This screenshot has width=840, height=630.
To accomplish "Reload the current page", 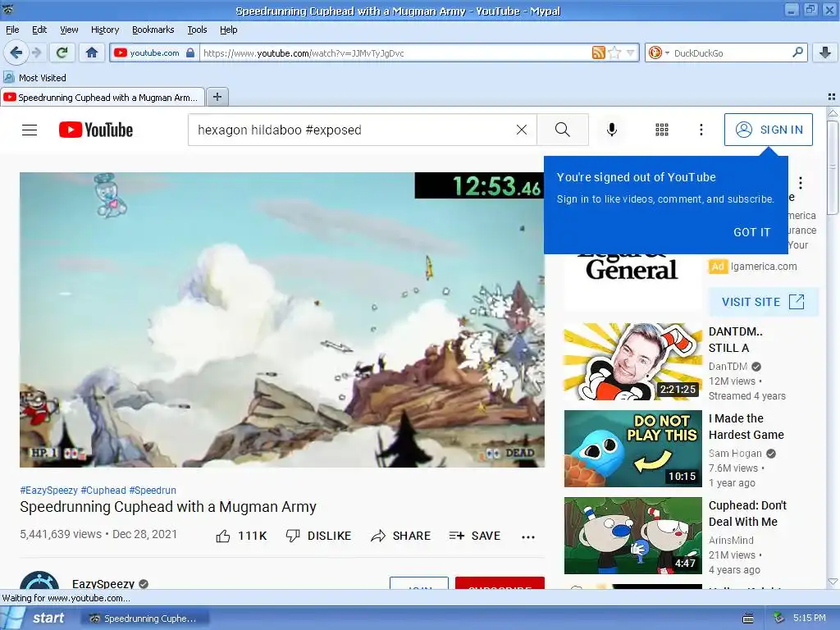I will [x=62, y=52].
